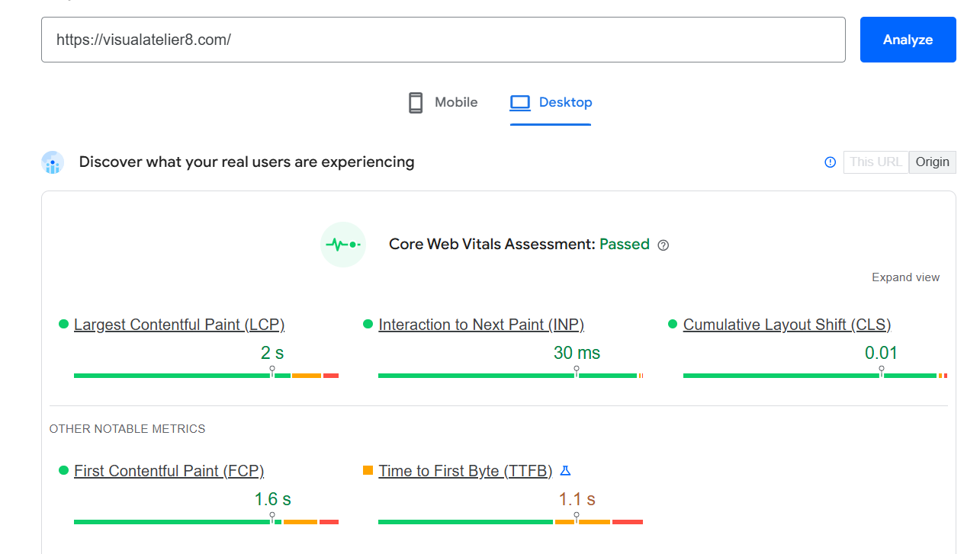Screen dimensions: 980x554
Task: Switch to the Origin view
Action: pos(932,162)
